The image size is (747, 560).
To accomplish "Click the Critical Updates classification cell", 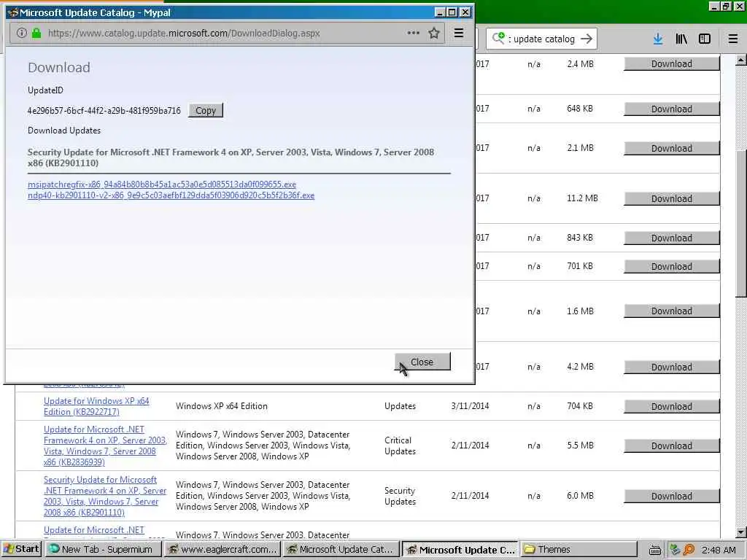I will click(x=400, y=446).
